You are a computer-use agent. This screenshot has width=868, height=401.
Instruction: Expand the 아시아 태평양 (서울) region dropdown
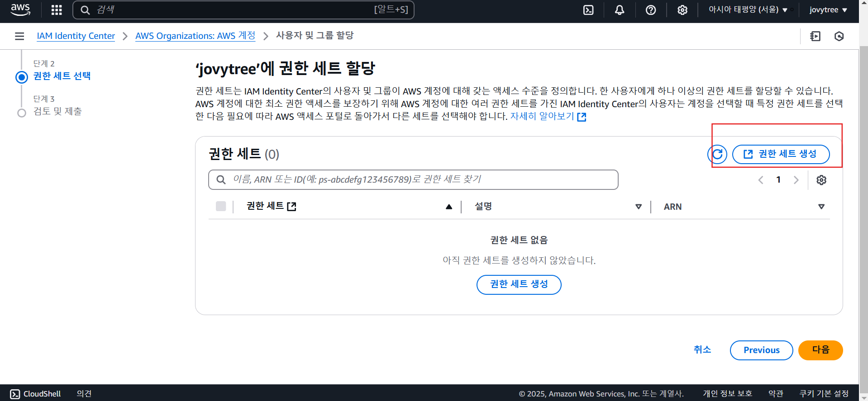pos(748,10)
